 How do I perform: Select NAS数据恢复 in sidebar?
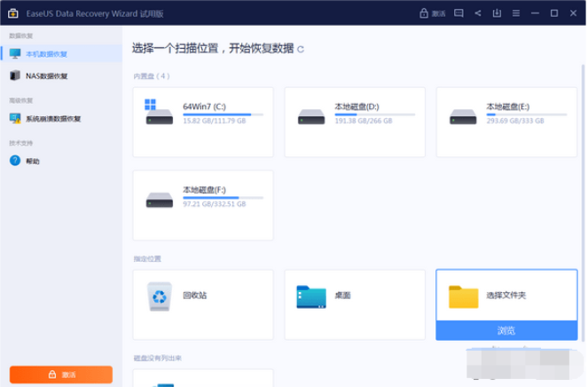click(x=61, y=75)
